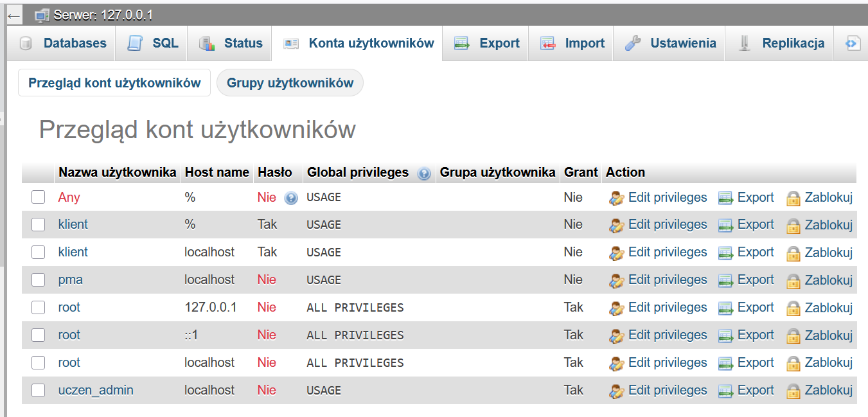Select the pma user checkbox

(39, 280)
